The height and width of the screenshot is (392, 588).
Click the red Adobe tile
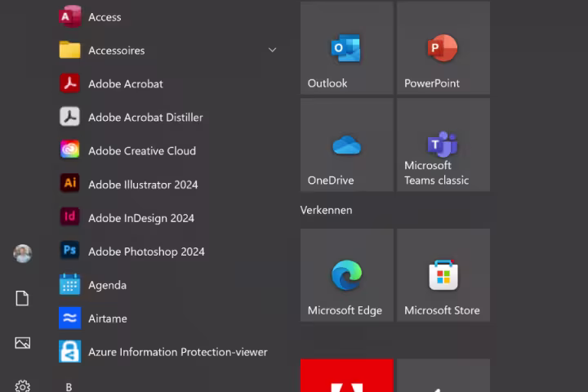coord(347,376)
